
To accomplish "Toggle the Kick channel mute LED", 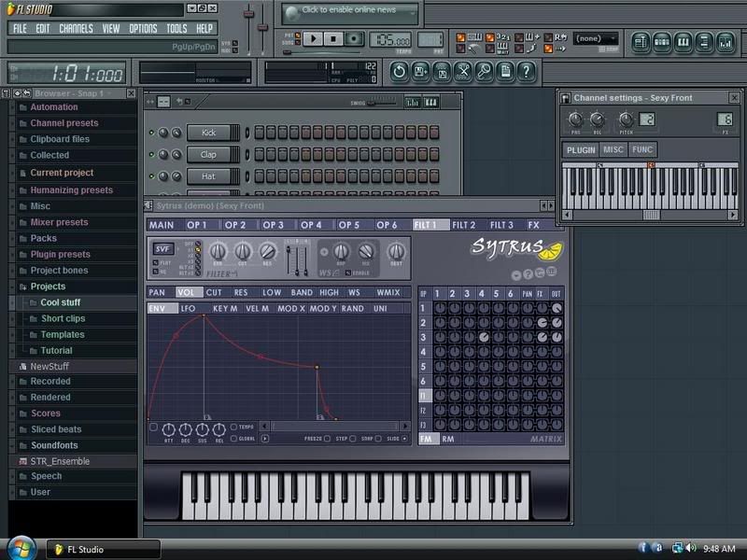I will point(151,133).
